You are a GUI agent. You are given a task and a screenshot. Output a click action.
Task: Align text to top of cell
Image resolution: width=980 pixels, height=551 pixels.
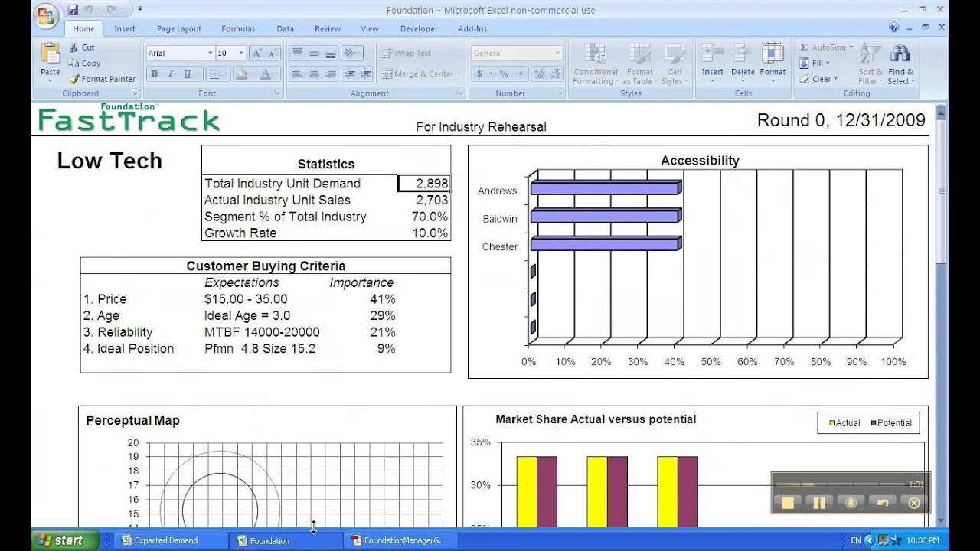point(296,54)
